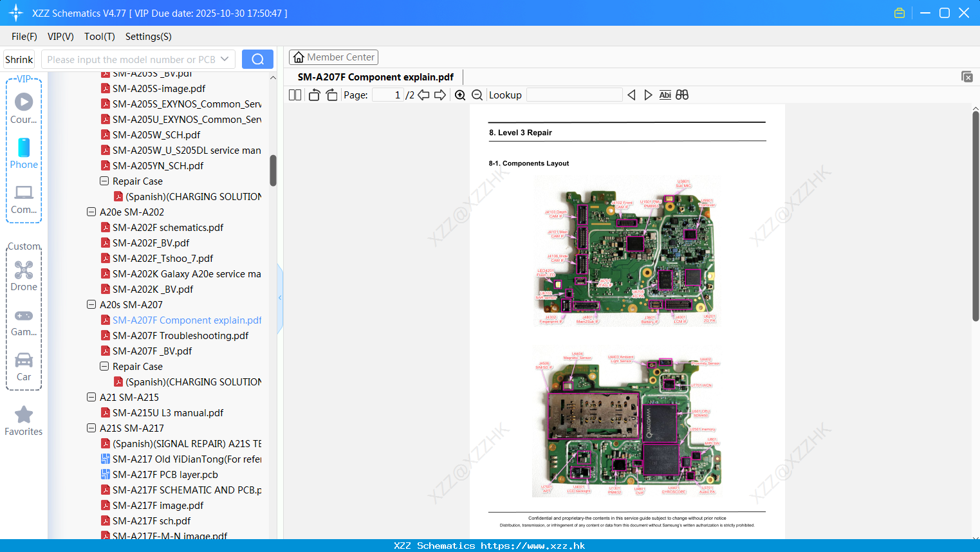The image size is (980, 552).
Task: Open SM-A205S-image.pdf file
Action: tap(153, 88)
